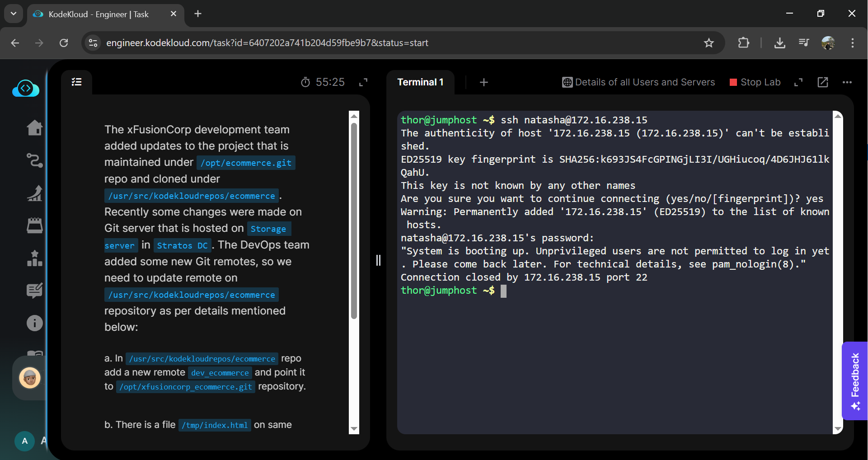This screenshot has width=868, height=460.
Task: Open the courses clapperboard sidebar icon
Action: pos(35,225)
